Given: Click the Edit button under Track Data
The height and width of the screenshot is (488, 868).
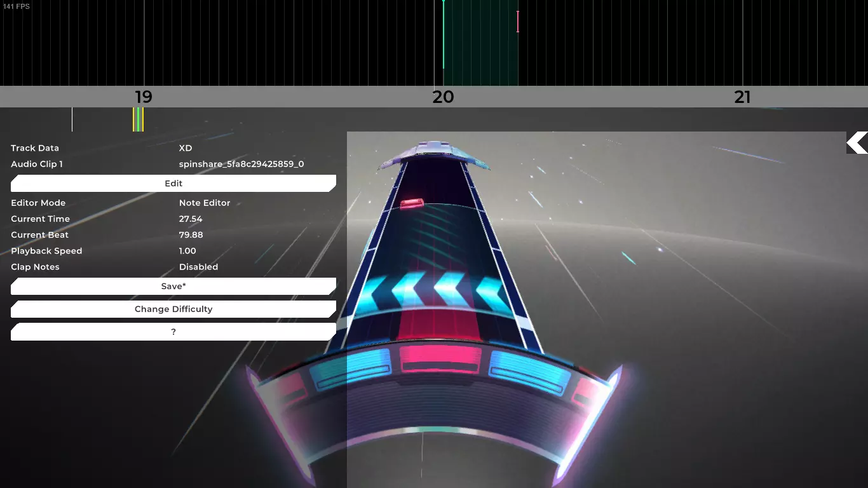Looking at the screenshot, I should tap(173, 183).
